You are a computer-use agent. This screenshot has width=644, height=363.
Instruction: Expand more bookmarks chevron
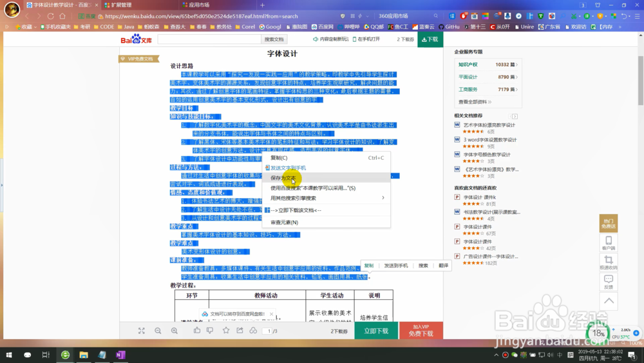coord(620,26)
